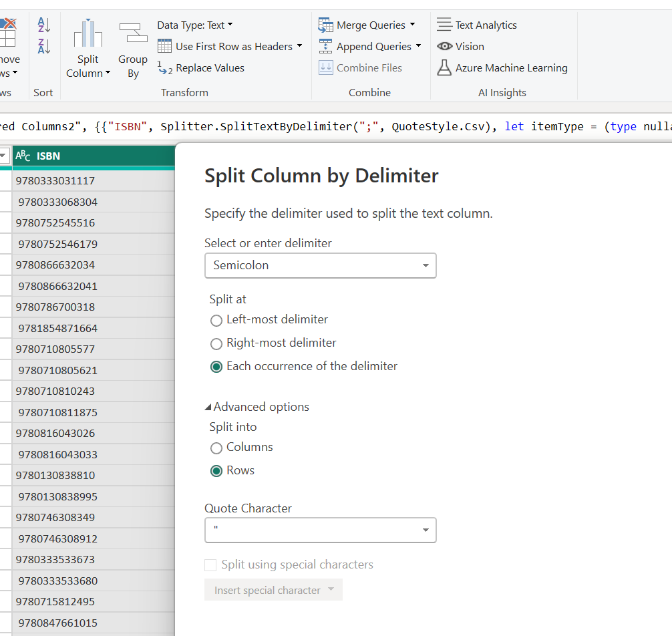Select the ISBN column header
The width and height of the screenshot is (672, 636).
[x=94, y=156]
